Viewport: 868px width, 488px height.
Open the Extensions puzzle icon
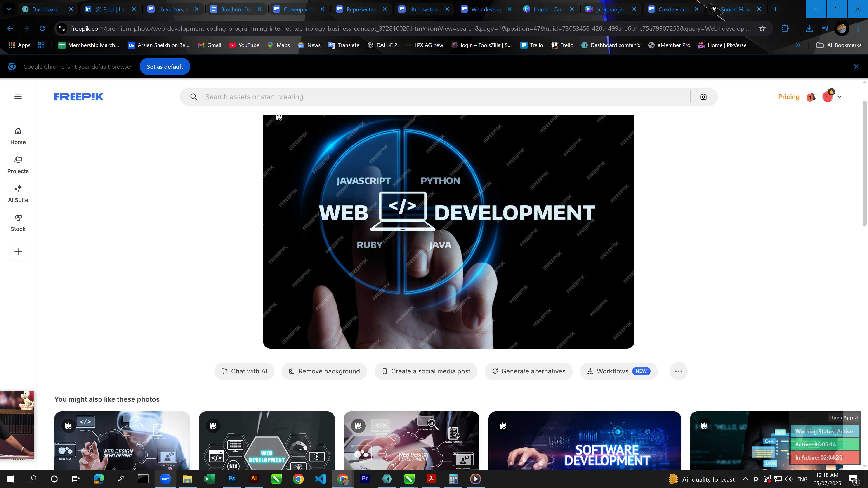tap(785, 29)
